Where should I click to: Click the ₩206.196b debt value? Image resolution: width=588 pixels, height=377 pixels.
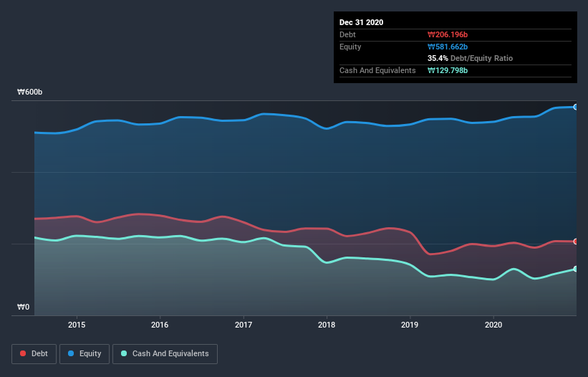point(448,35)
